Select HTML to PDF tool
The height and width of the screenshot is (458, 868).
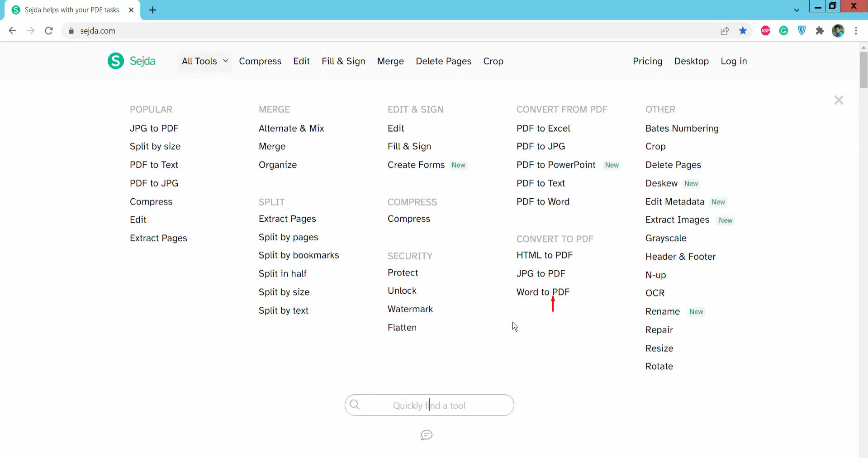(x=545, y=255)
